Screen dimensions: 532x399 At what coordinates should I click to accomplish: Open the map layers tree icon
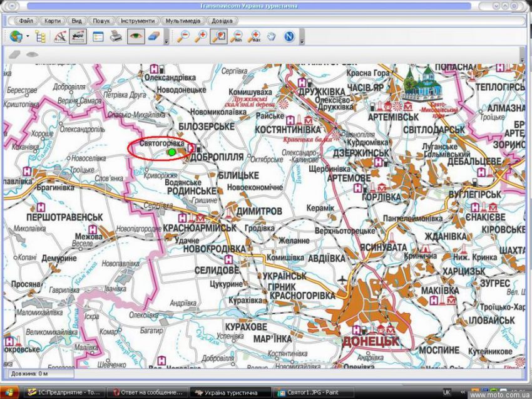tap(41, 36)
